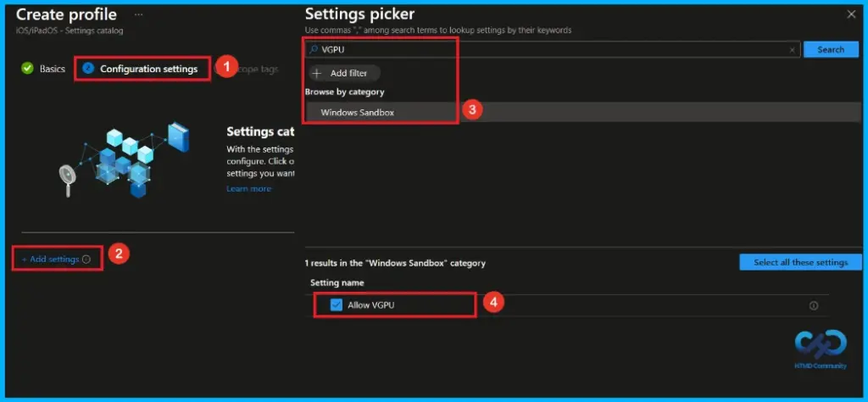
Task: Click the Settings picker title
Action: click(359, 14)
